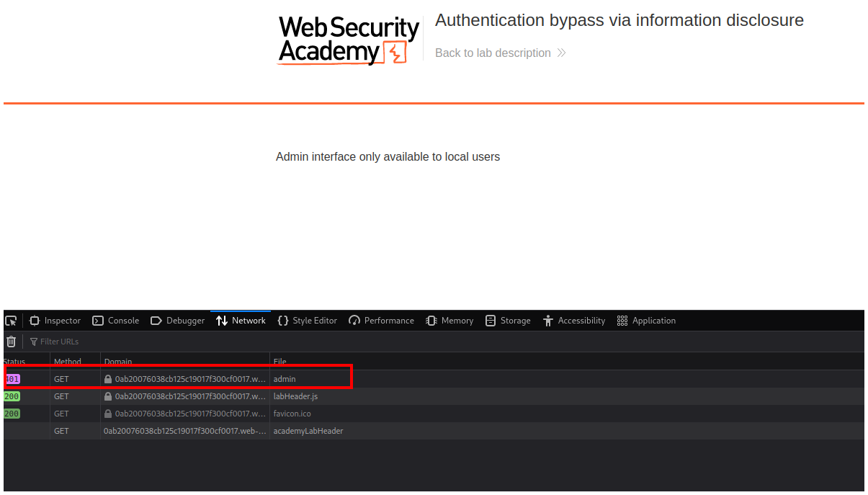Open the Debugger panel
868x495 pixels.
click(177, 321)
